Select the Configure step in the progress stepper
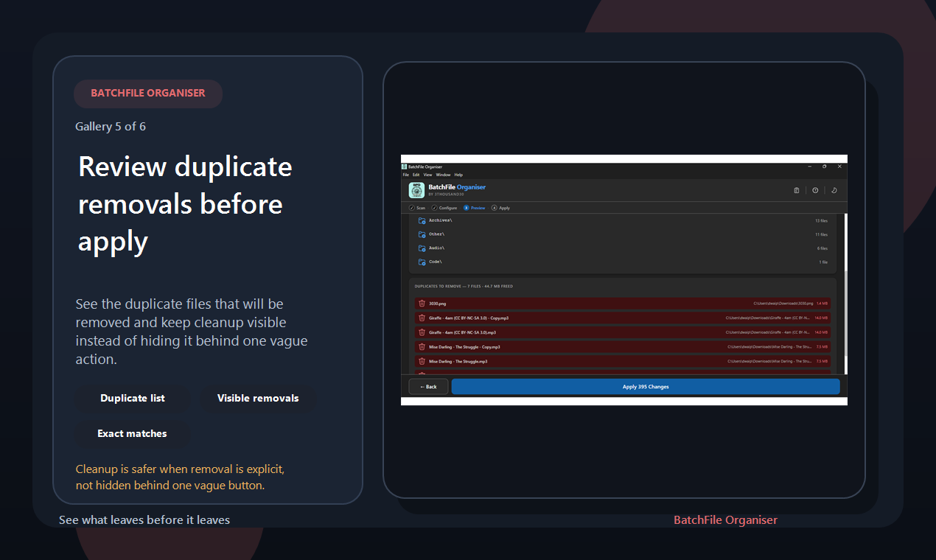The width and height of the screenshot is (936, 560). pos(445,208)
